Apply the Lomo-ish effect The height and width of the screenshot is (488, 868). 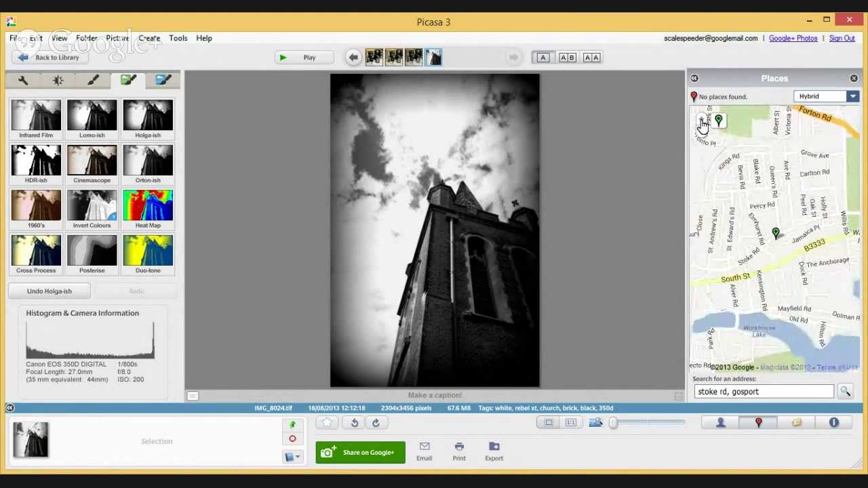tap(92, 119)
